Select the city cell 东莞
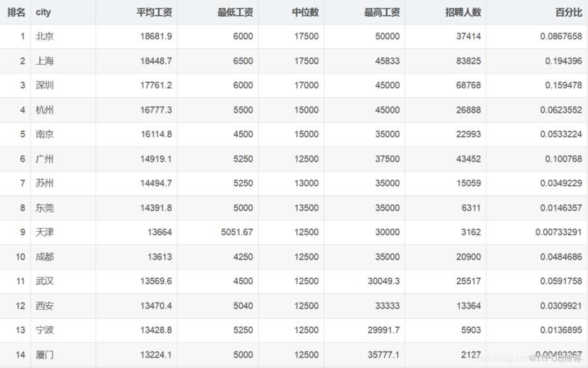 45,208
